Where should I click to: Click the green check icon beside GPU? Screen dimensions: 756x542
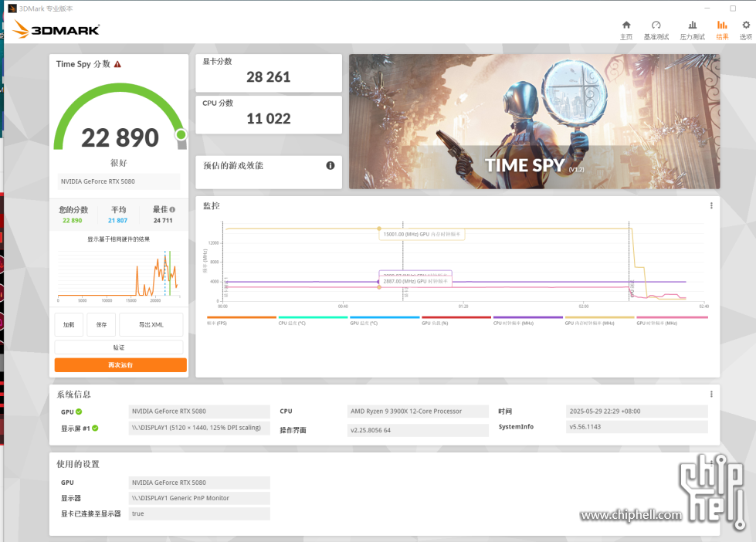pyautogui.click(x=79, y=412)
